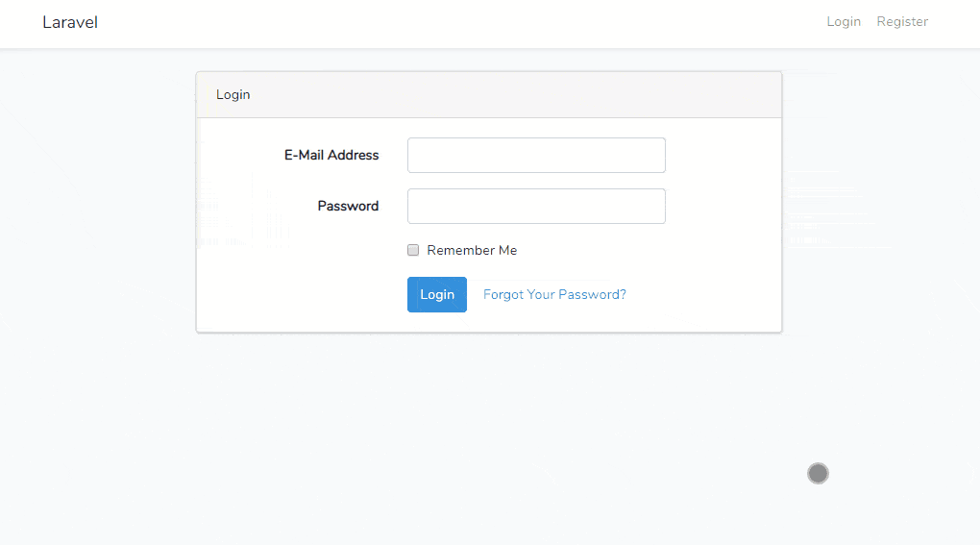Image resolution: width=980 pixels, height=545 pixels.
Task: Click inside the empty email text box
Action: tap(536, 155)
